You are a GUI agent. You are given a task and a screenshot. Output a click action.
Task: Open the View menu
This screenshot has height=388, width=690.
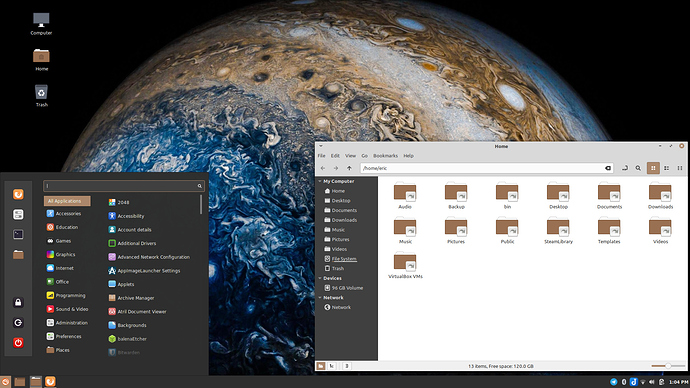[x=350, y=156]
